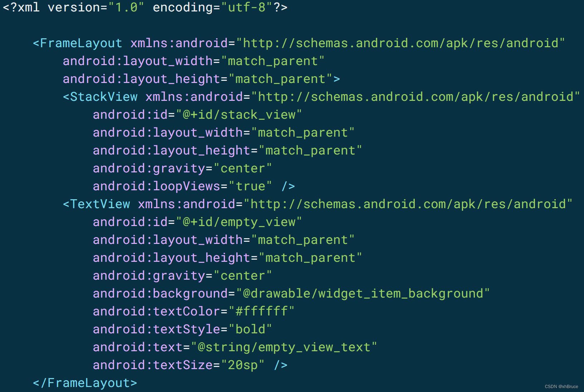Click the TextView's android:layout_height line
This screenshot has width=584, height=392.
[x=228, y=258]
